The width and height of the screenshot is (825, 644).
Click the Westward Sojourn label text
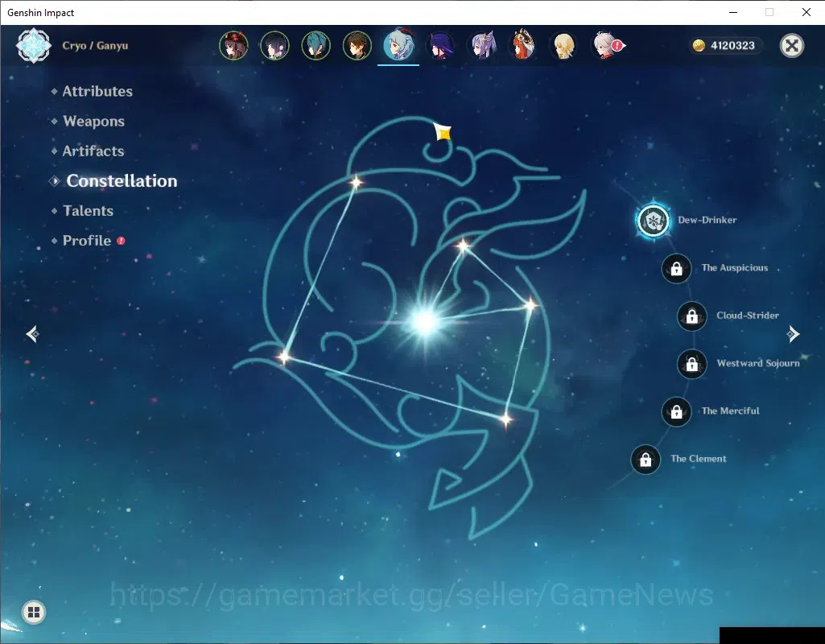pyautogui.click(x=758, y=363)
